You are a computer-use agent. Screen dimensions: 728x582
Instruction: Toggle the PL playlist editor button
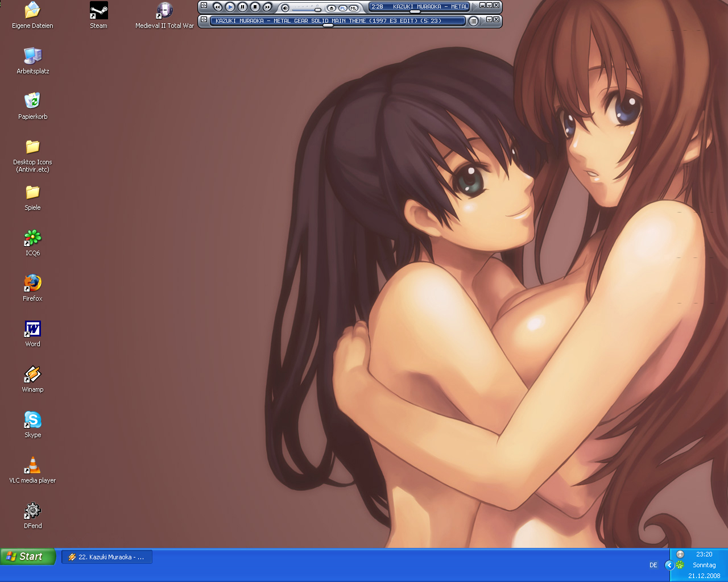(x=343, y=8)
